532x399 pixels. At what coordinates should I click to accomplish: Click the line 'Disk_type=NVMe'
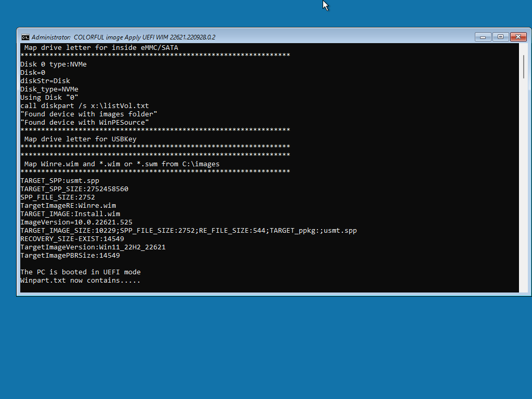click(x=49, y=89)
